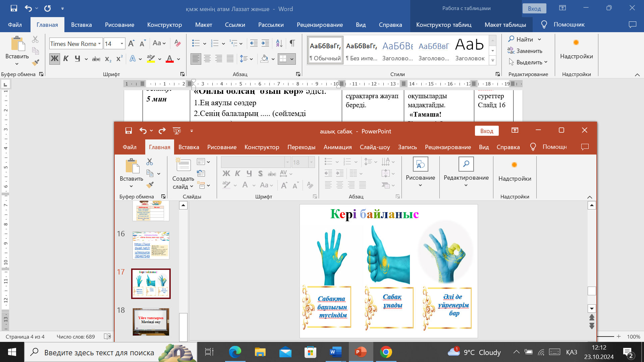The image size is (644, 362).
Task: Toggle Italic (К) in Word ribbon
Action: [x=66, y=59]
